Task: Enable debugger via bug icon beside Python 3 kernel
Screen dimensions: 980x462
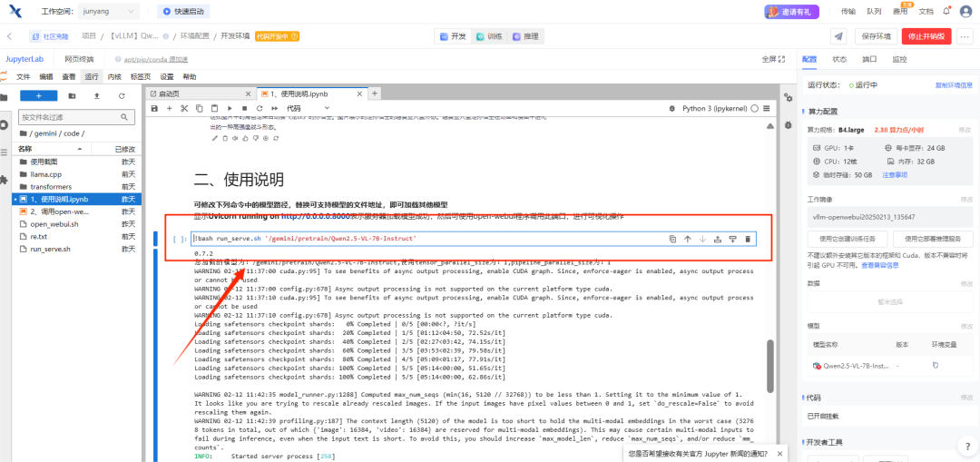Action: [671, 108]
